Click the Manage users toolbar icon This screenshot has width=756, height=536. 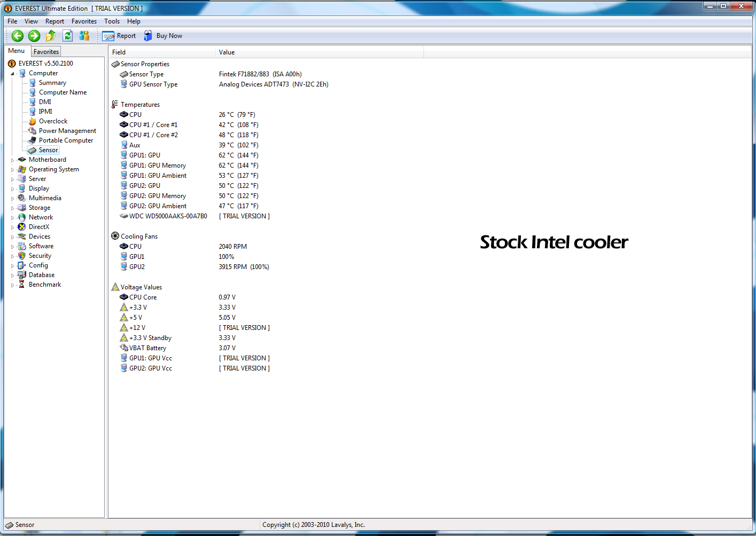click(x=84, y=36)
